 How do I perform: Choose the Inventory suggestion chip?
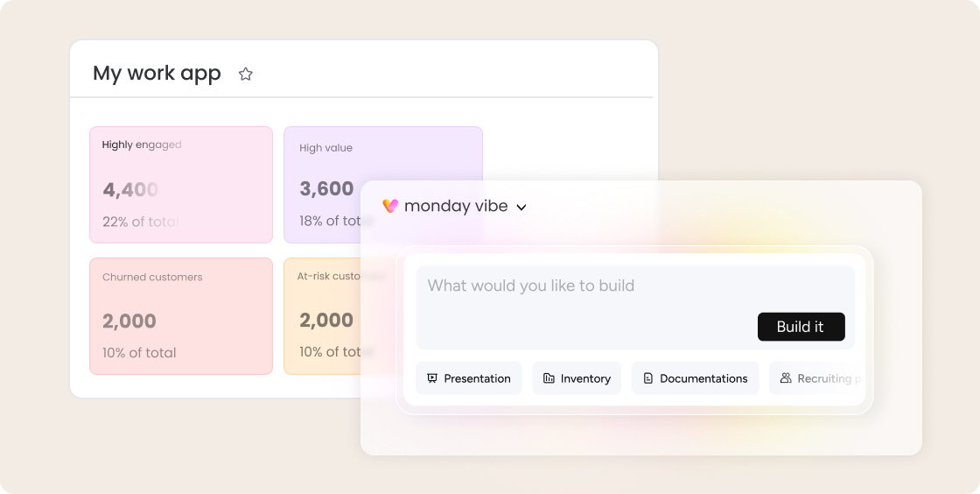(x=577, y=378)
